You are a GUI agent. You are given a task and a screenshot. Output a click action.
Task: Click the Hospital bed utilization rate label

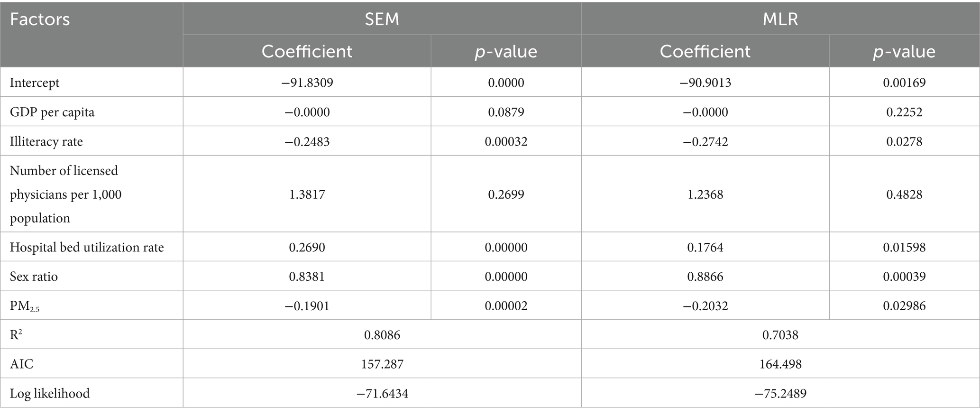(x=87, y=247)
